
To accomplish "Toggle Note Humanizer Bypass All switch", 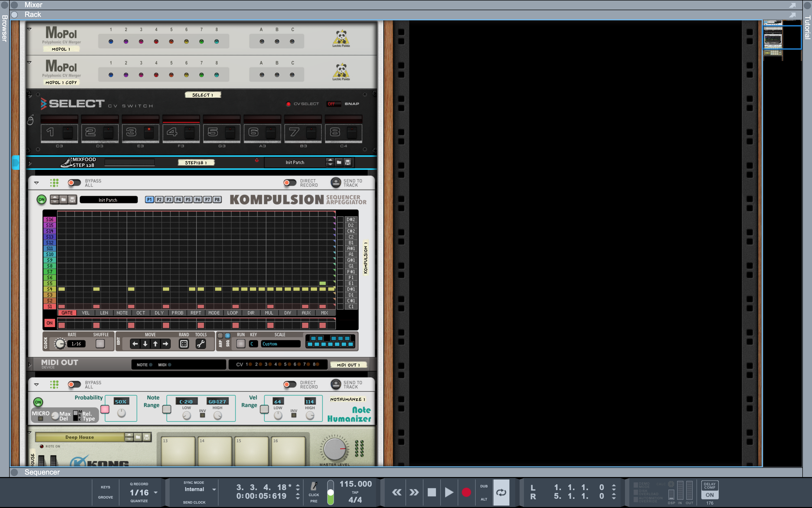I will click(74, 384).
